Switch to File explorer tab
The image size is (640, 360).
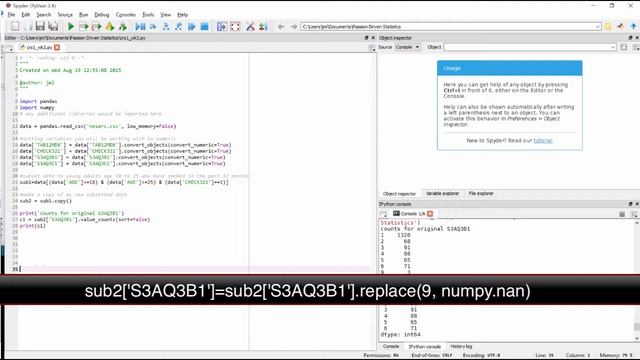coord(481,193)
